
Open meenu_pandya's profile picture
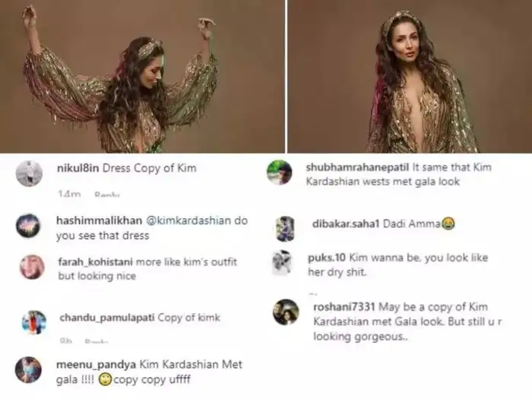coord(28,369)
